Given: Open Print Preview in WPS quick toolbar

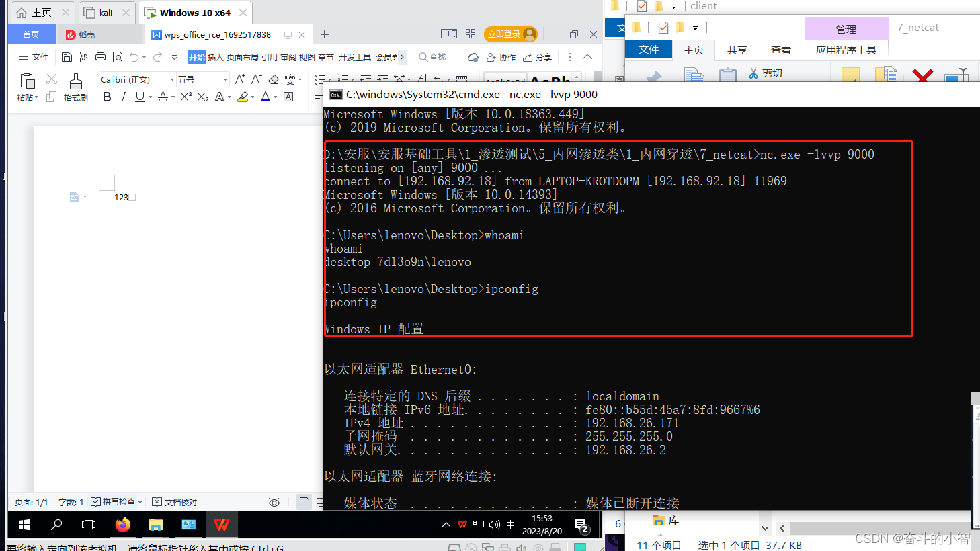Looking at the screenshot, I should [118, 57].
